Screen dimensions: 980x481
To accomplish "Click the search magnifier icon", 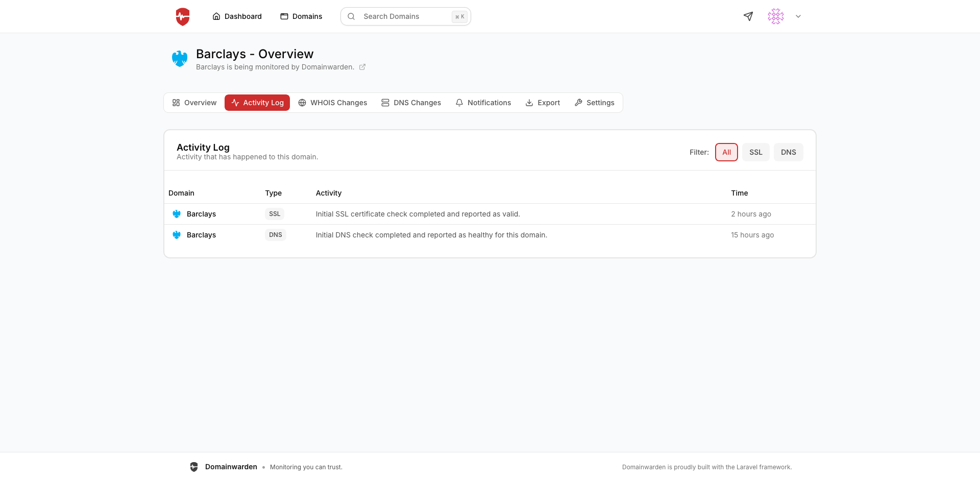I will 351,16.
